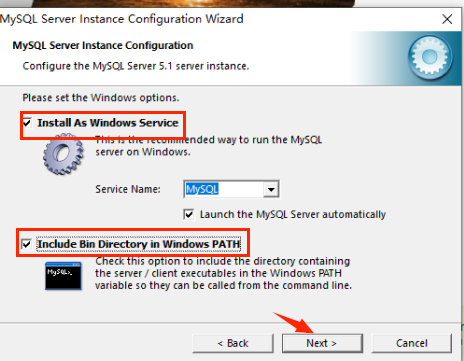The image size is (464, 361).
Task: Click the 'server on Windows.' description line
Action: [x=143, y=152]
